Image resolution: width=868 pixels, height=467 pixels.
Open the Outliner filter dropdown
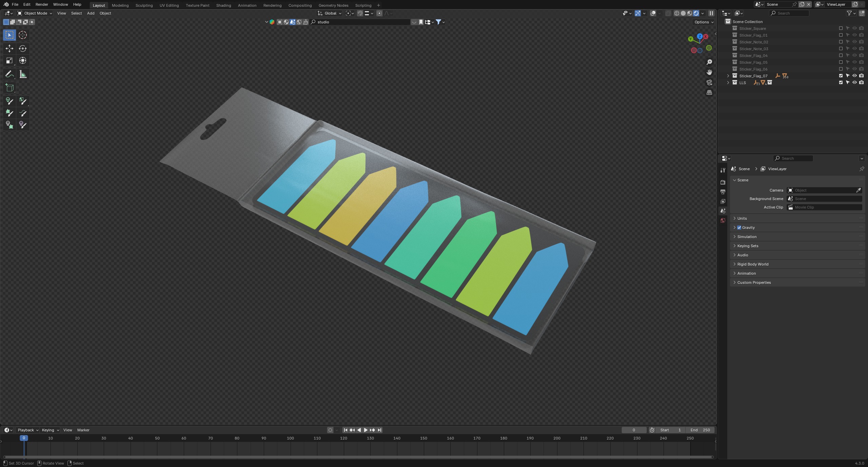click(x=851, y=13)
